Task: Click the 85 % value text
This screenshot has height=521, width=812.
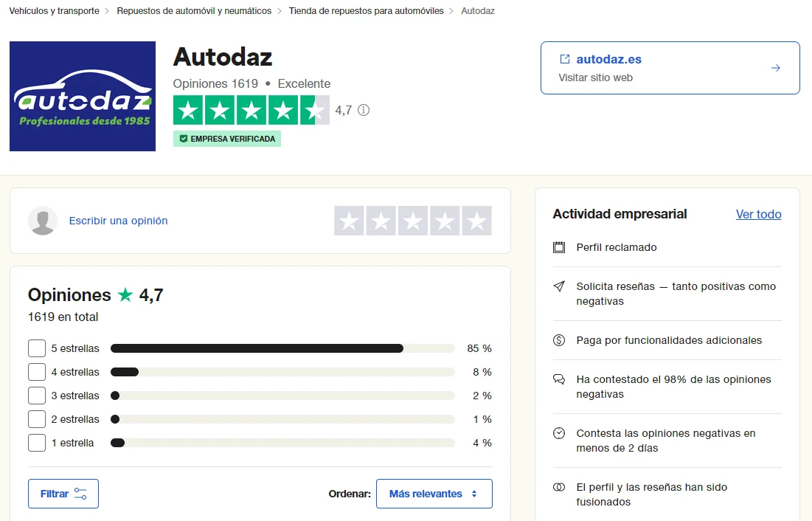Action: [x=479, y=348]
